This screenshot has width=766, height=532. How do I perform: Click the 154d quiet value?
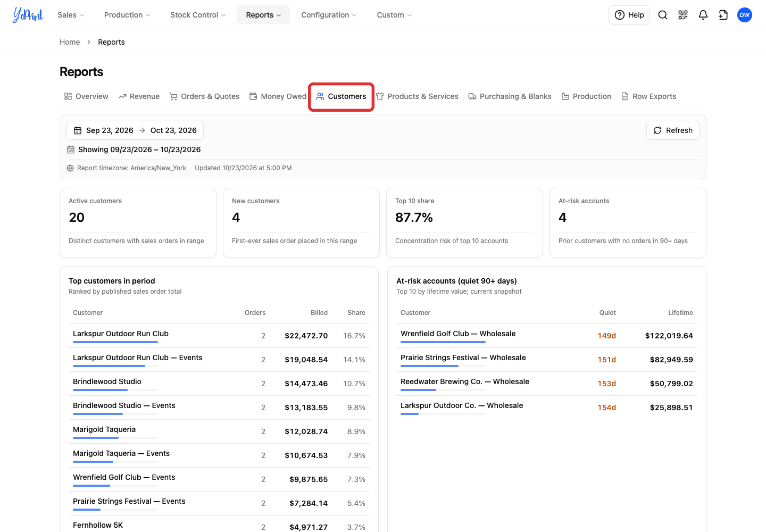coord(607,408)
